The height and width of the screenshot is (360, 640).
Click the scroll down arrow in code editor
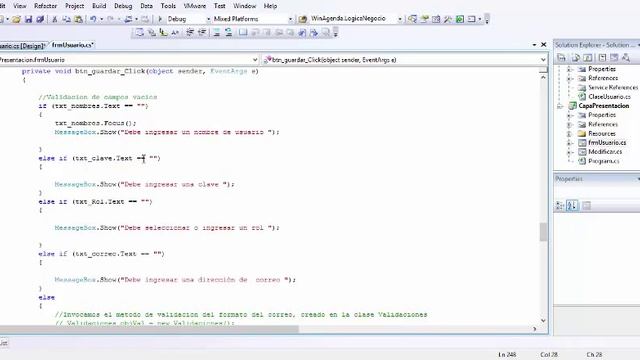click(543, 320)
